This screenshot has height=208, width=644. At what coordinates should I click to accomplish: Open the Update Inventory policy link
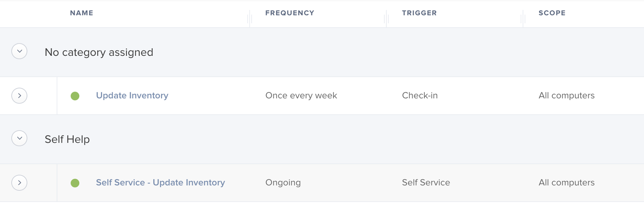click(x=132, y=96)
